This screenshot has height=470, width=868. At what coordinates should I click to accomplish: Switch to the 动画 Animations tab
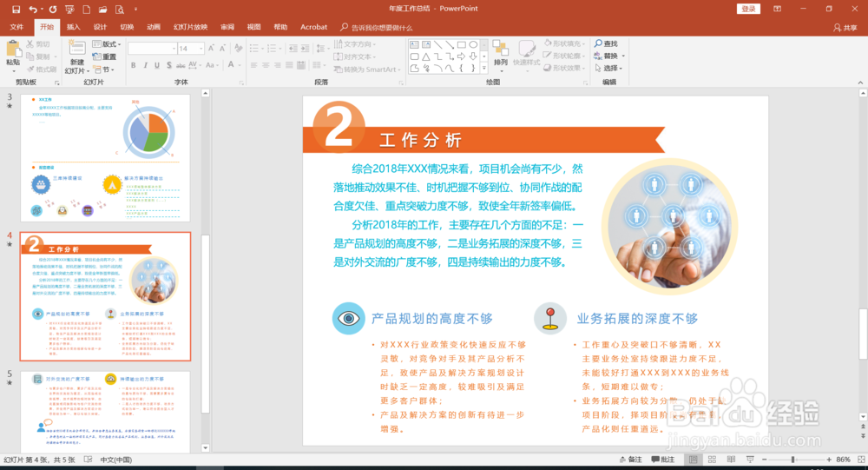154,27
